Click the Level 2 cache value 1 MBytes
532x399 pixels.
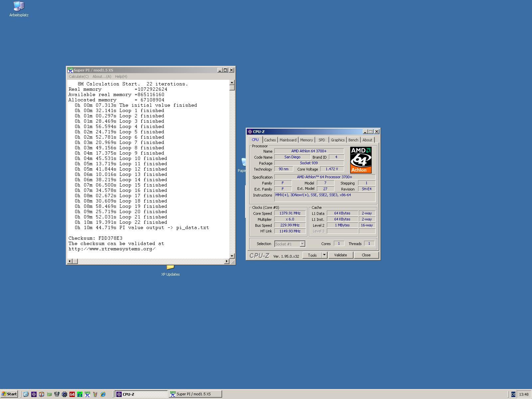[342, 225]
